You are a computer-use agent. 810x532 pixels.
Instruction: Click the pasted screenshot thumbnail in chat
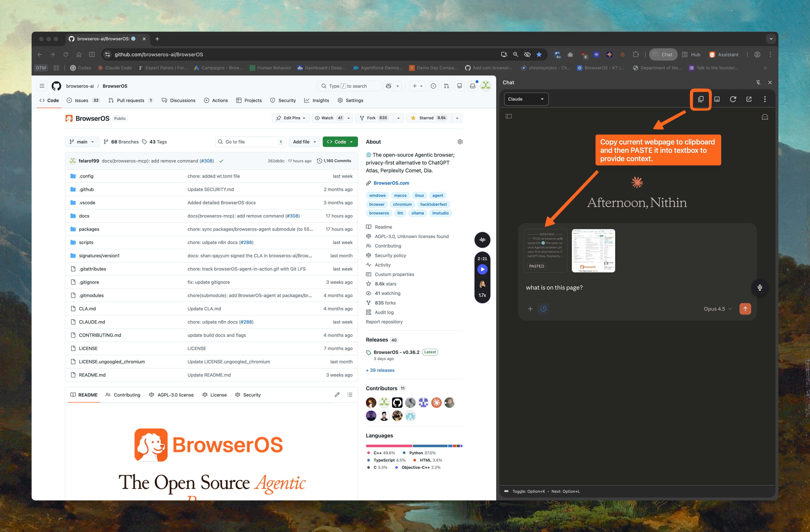593,251
